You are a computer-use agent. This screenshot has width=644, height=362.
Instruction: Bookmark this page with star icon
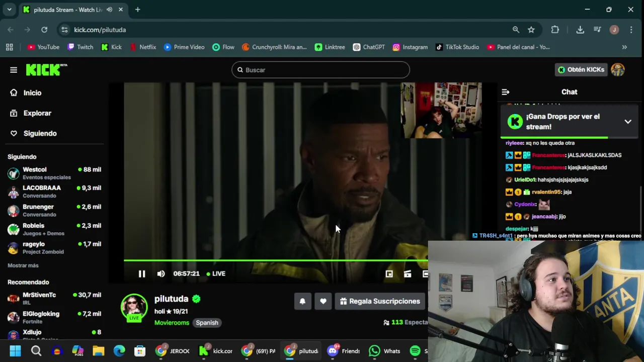pos(531,30)
